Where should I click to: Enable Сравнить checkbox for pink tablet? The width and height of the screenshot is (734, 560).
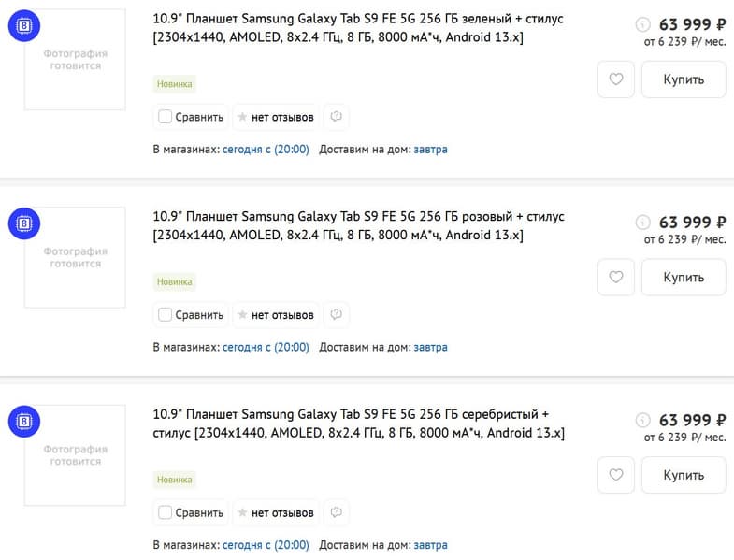coord(166,315)
